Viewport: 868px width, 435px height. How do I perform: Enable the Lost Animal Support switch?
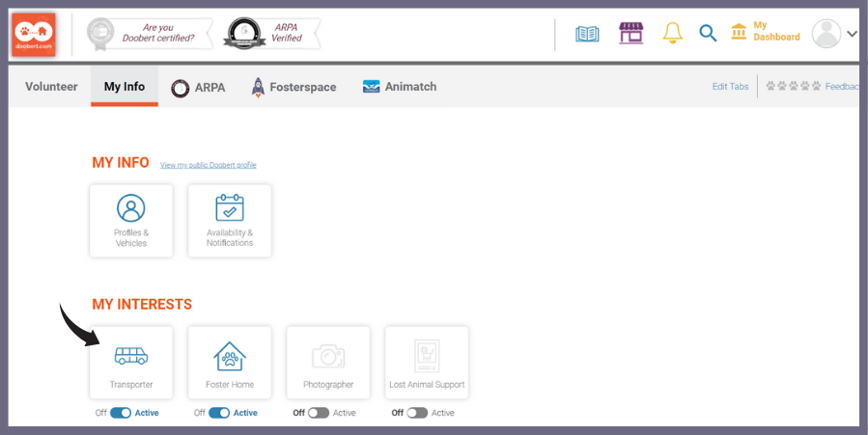click(417, 413)
